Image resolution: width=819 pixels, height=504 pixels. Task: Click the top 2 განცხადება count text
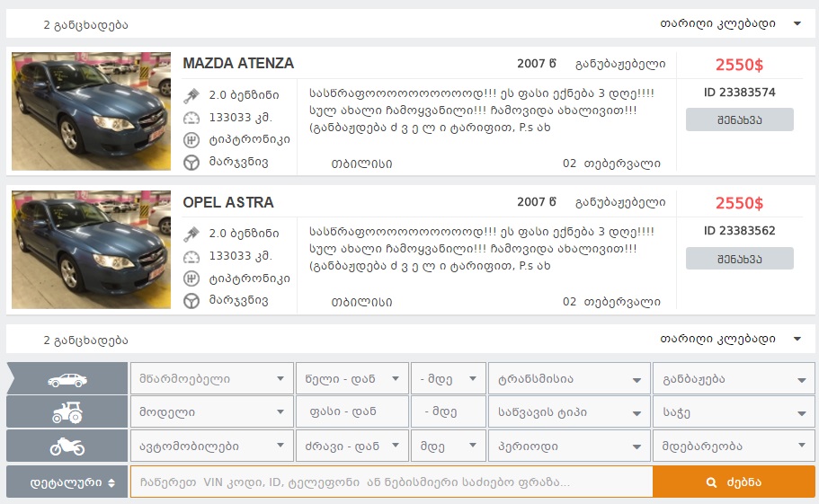coord(85,24)
